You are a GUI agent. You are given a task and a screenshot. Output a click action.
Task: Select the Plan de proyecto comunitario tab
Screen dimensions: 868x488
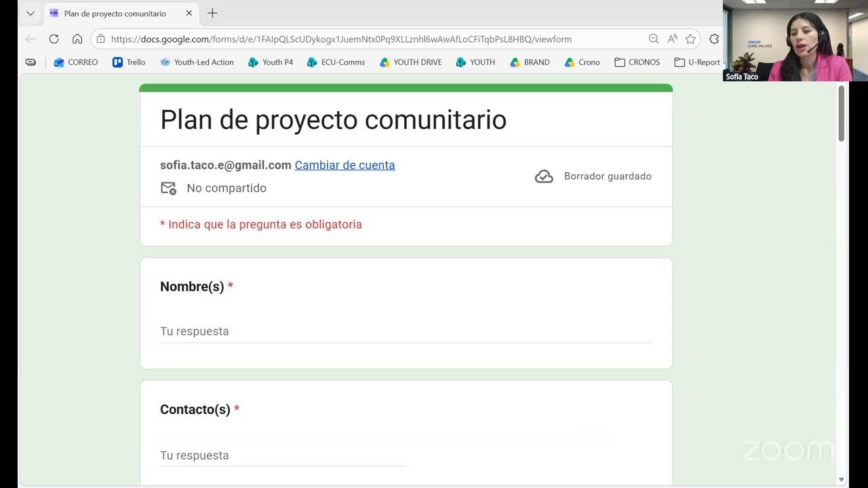tap(121, 13)
